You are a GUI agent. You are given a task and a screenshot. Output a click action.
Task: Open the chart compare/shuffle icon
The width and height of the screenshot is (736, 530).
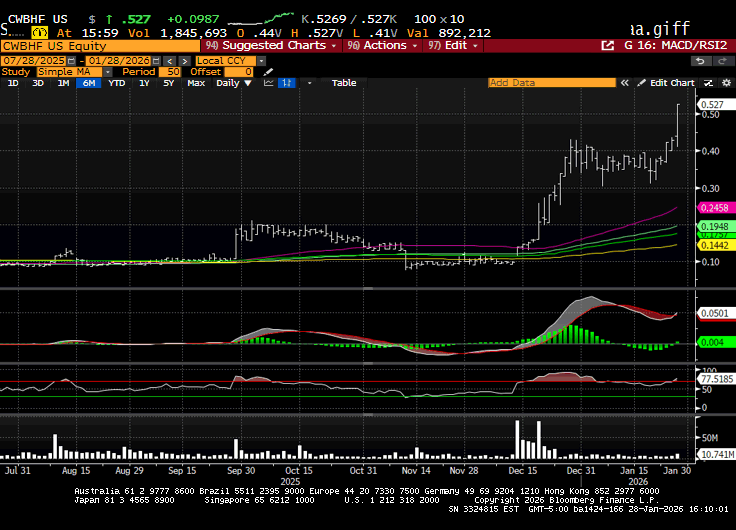(708, 83)
